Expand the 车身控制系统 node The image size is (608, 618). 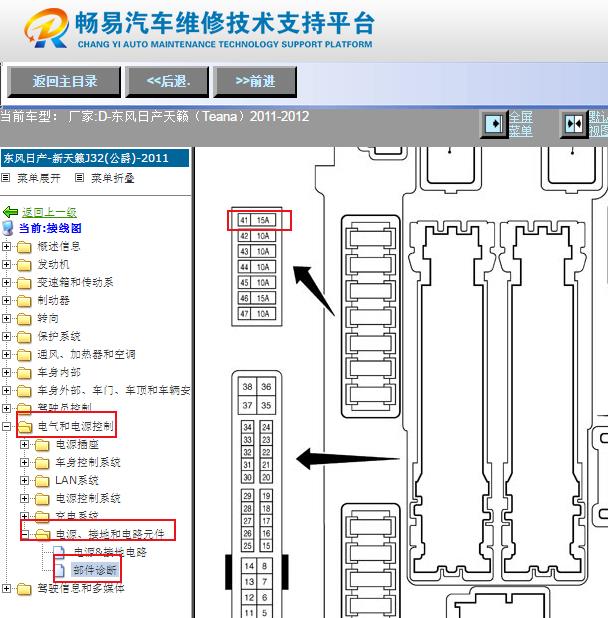24,462
